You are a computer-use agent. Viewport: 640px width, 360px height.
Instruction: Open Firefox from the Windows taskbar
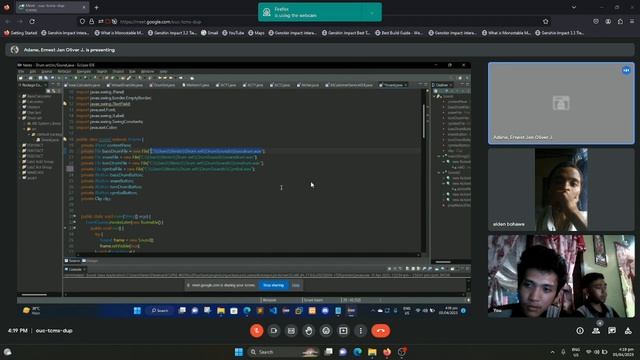(387, 352)
